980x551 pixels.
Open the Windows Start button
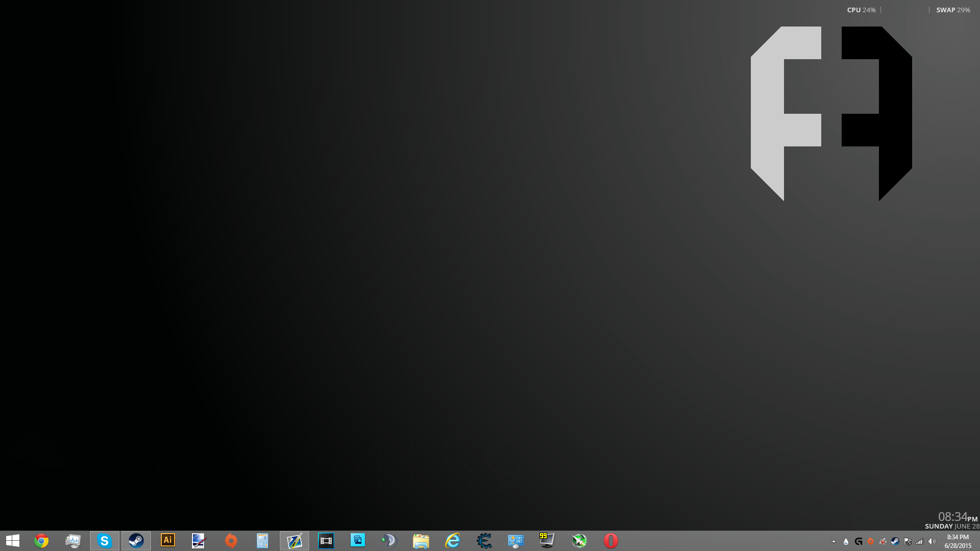point(13,541)
